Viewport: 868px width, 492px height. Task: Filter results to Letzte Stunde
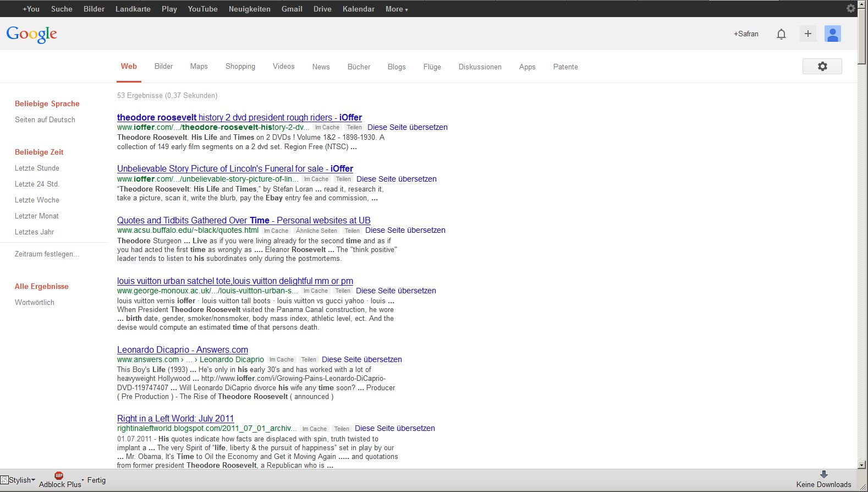pos(37,168)
